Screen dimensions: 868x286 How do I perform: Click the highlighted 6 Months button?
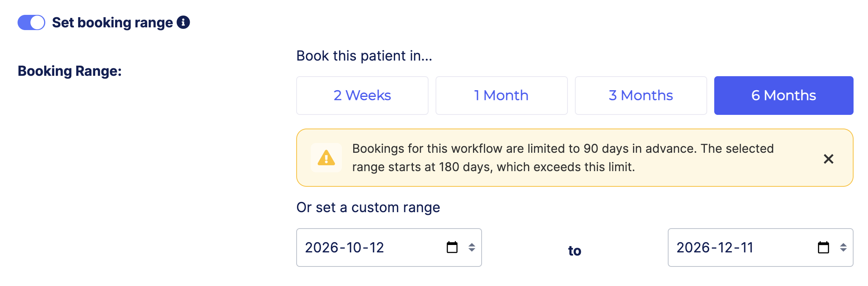784,95
